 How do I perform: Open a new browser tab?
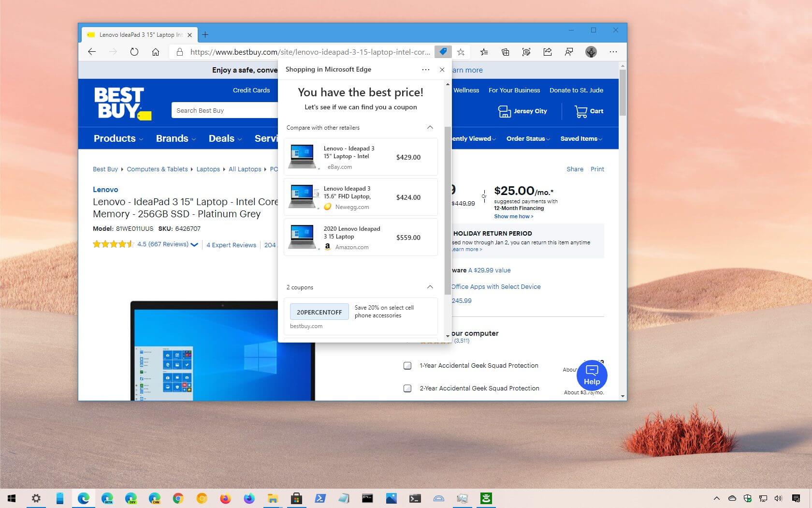tap(205, 35)
